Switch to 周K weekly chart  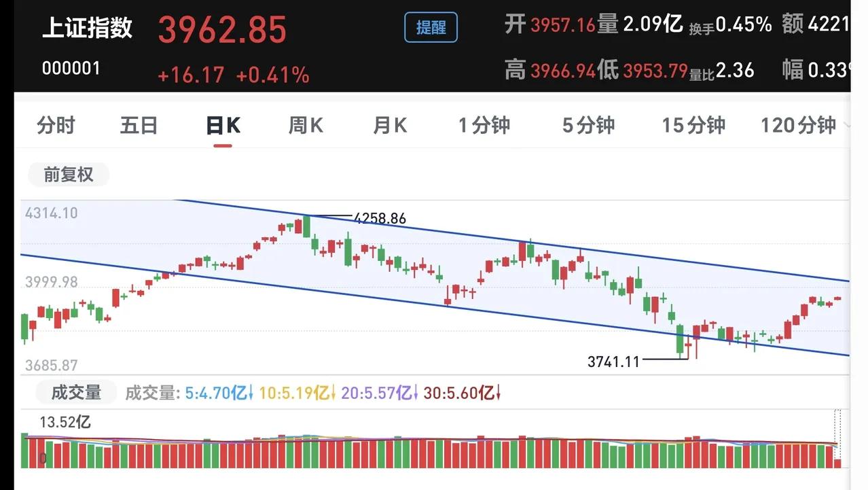pyautogui.click(x=306, y=125)
